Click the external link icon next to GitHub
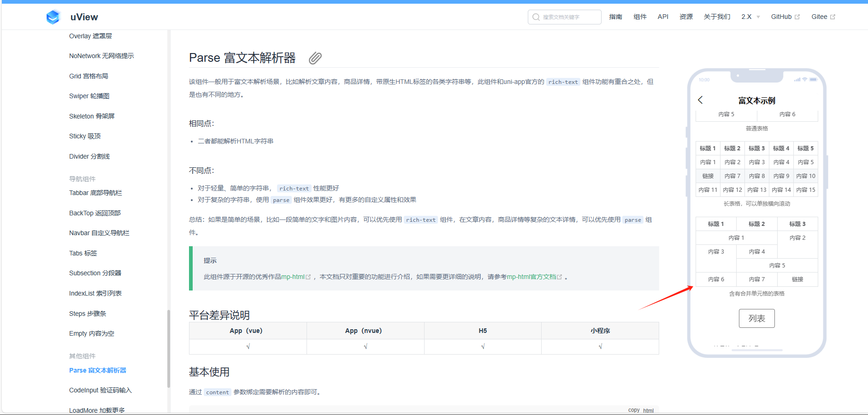This screenshot has height=415, width=868. point(797,17)
